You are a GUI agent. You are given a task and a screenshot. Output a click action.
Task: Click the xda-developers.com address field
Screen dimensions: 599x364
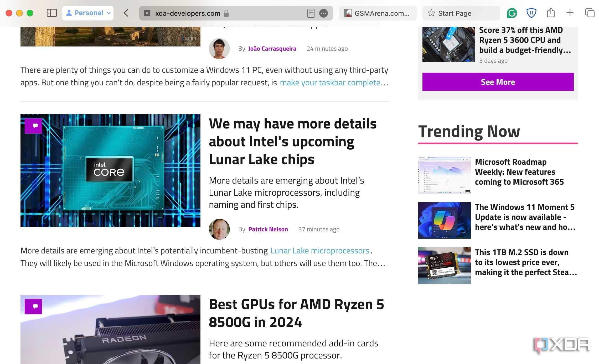point(236,13)
